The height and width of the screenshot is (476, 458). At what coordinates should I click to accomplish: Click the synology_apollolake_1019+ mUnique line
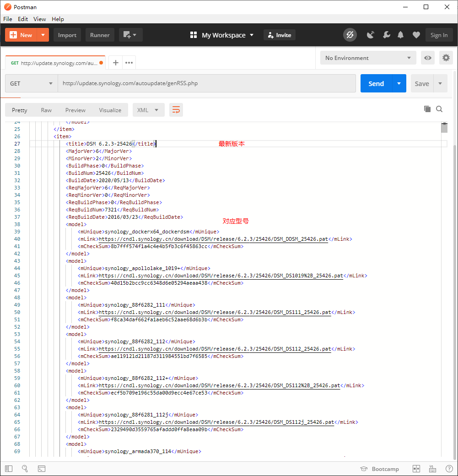(x=144, y=268)
